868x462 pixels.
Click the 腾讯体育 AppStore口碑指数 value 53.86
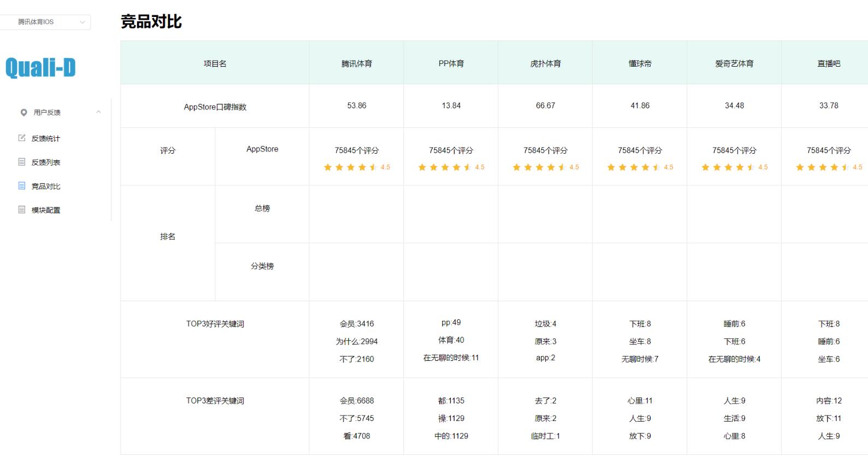coord(357,106)
